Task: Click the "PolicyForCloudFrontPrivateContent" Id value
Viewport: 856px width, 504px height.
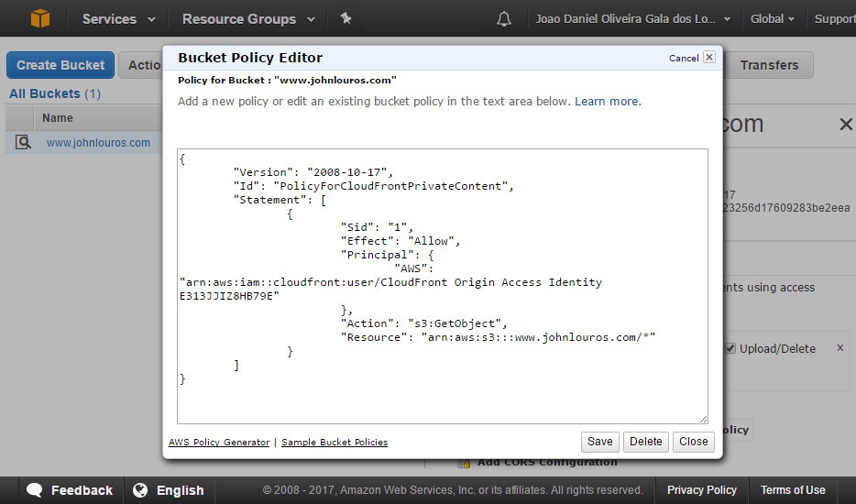Action: pyautogui.click(x=390, y=186)
